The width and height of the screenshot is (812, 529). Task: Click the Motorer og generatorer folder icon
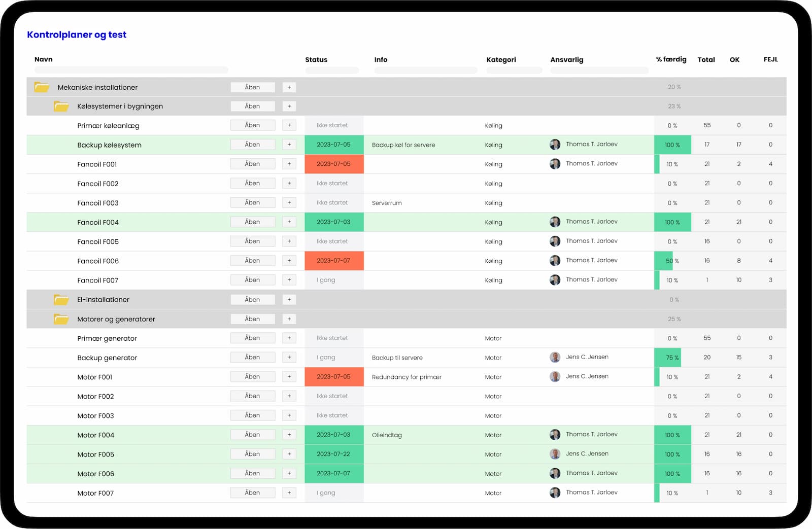pyautogui.click(x=61, y=319)
